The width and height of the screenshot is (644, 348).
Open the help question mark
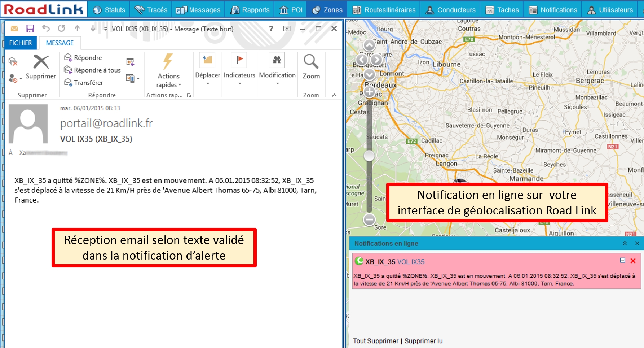pos(271,29)
